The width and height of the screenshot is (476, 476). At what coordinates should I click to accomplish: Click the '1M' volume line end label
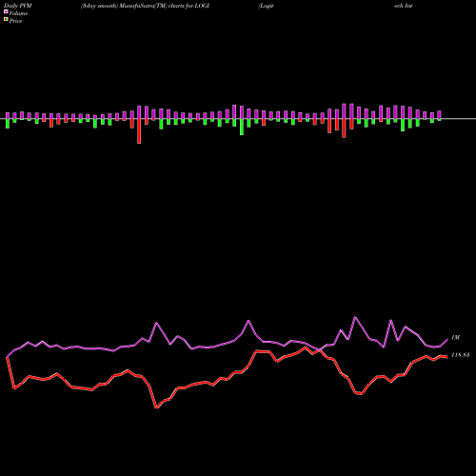[455, 338]
